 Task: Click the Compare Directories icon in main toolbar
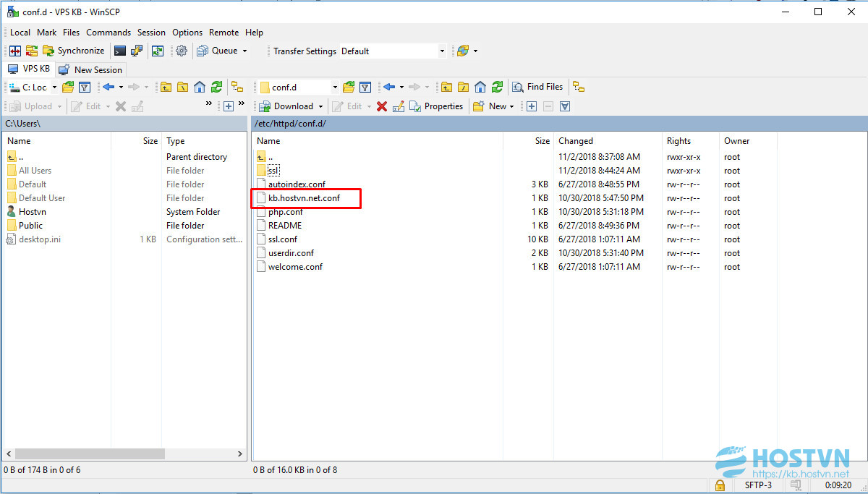(14, 51)
